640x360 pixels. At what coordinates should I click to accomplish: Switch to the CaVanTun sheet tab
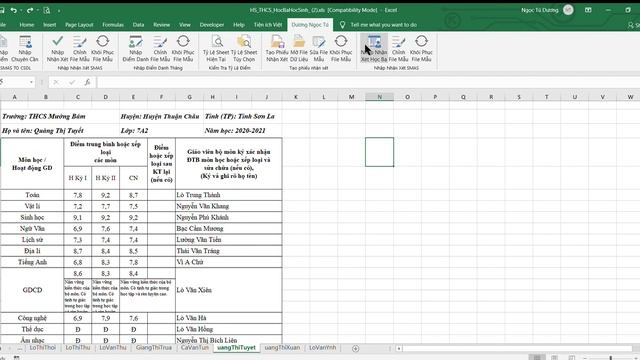coord(195,348)
